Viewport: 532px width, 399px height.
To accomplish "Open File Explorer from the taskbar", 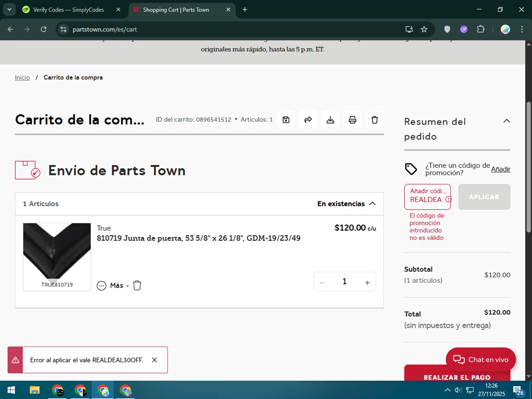I will click(x=34, y=390).
